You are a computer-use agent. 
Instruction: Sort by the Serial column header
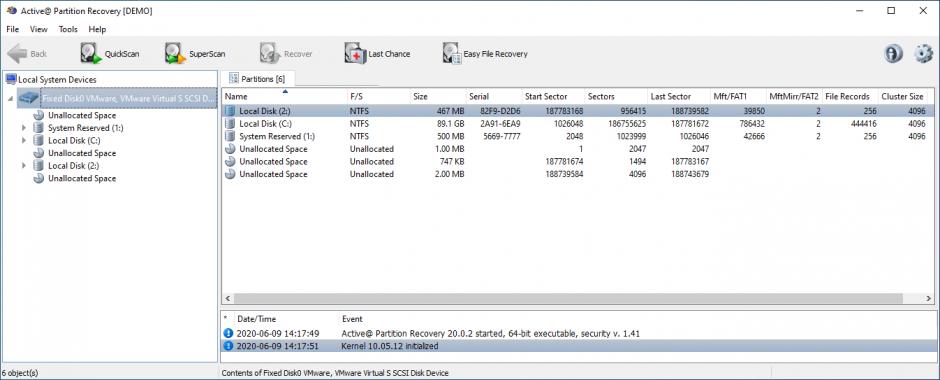click(493, 96)
